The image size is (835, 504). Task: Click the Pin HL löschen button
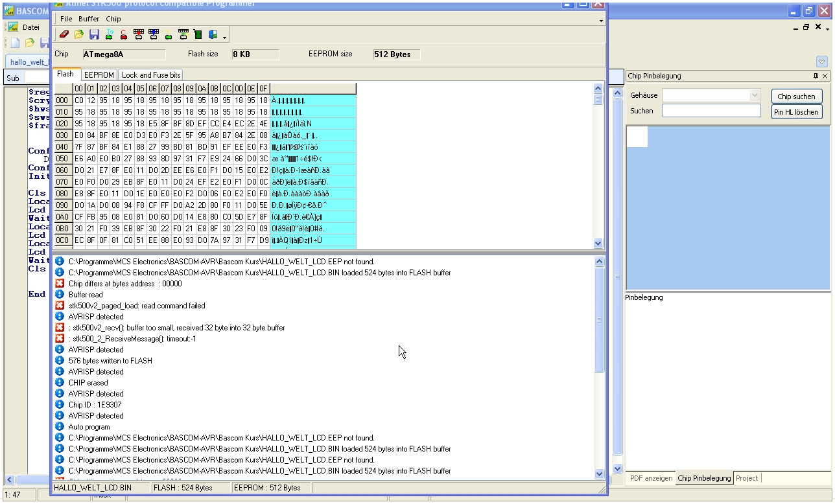point(797,112)
